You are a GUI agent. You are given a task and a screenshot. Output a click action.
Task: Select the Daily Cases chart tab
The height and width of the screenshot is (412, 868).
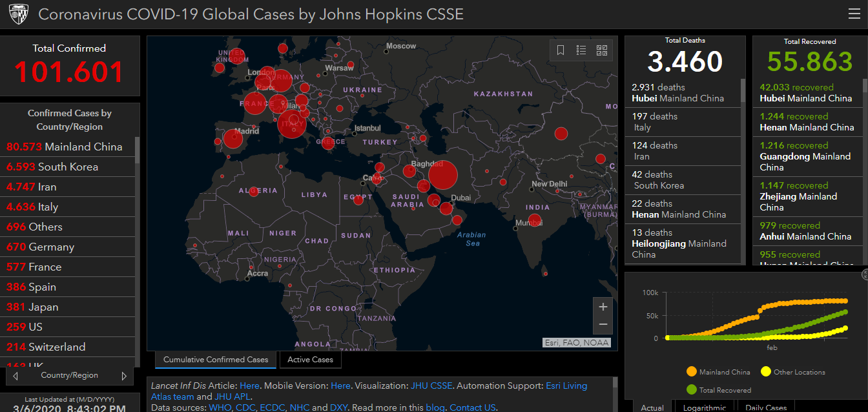tap(766, 407)
